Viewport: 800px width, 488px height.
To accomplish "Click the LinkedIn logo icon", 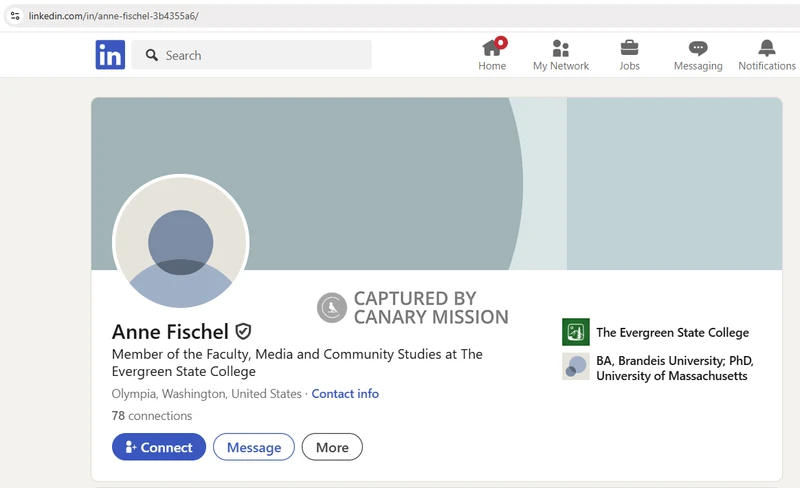I will coord(110,55).
